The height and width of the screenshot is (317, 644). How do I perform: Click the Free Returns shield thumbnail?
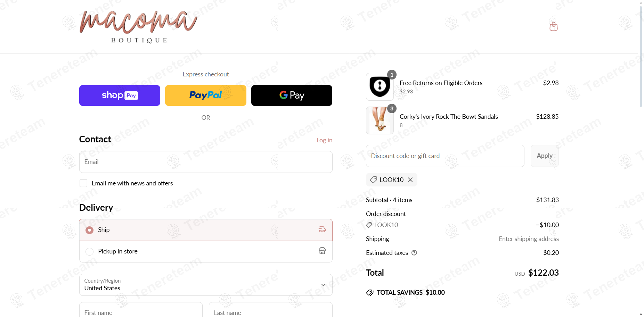point(380,87)
